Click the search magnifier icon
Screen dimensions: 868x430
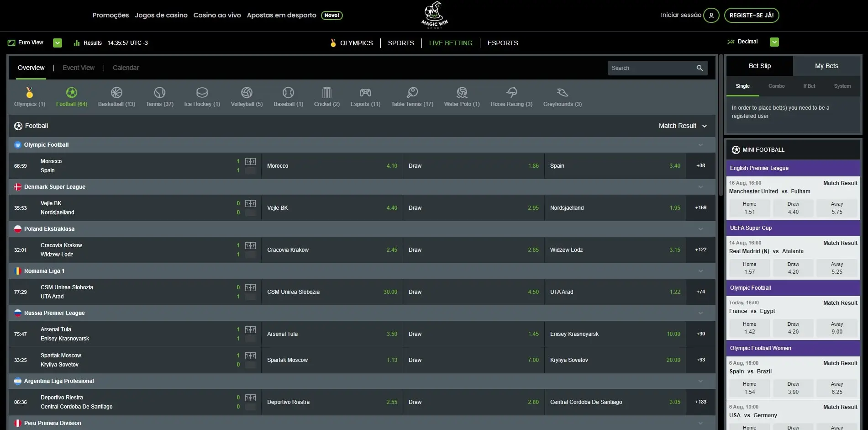[x=700, y=68]
